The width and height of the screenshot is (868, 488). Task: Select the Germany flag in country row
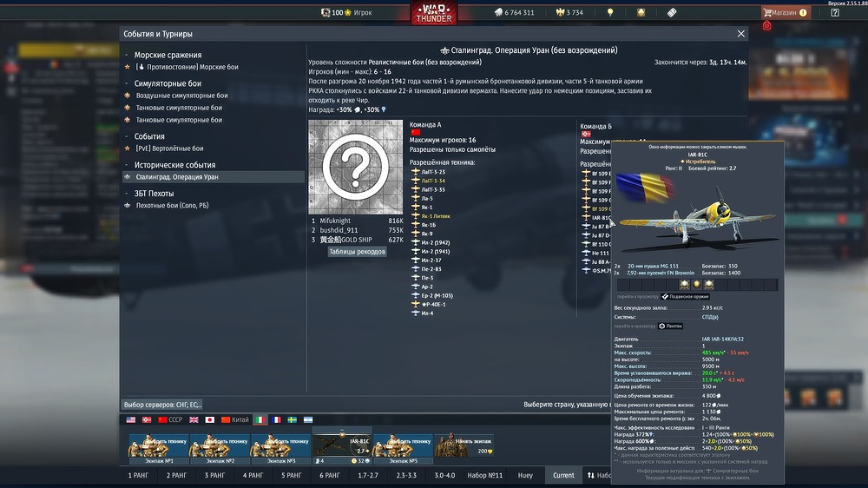(147, 420)
